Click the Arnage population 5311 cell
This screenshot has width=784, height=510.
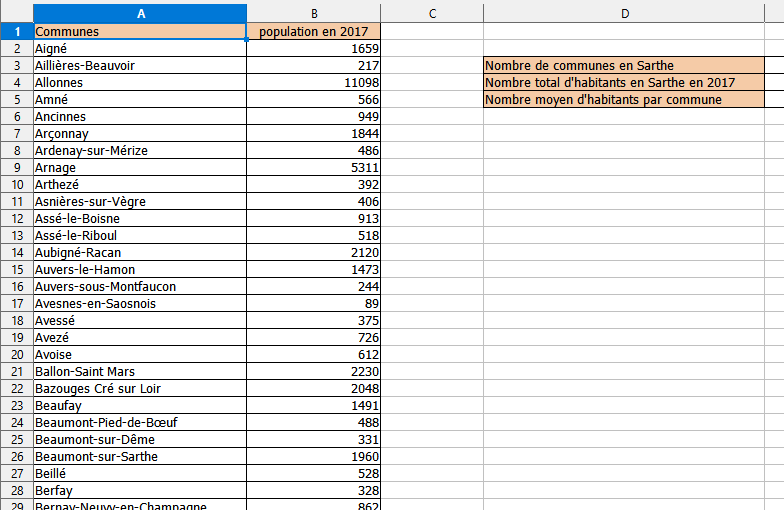(x=314, y=167)
